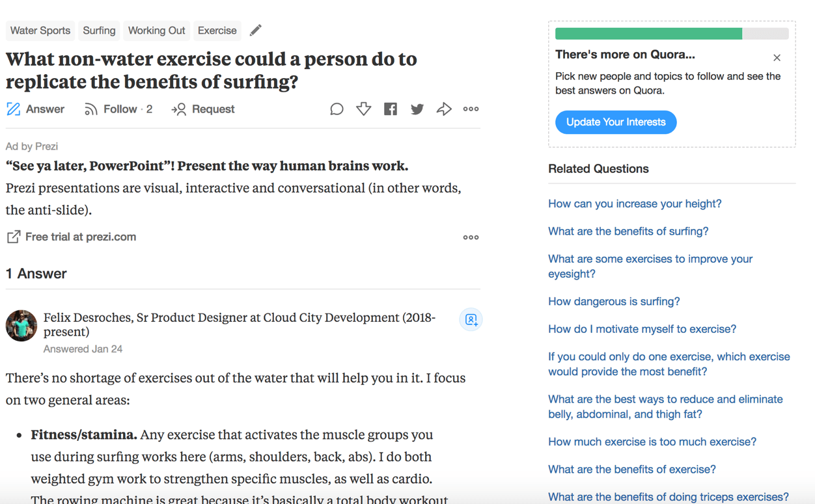
Task: Click the Update Your Interests button
Action: (x=615, y=122)
